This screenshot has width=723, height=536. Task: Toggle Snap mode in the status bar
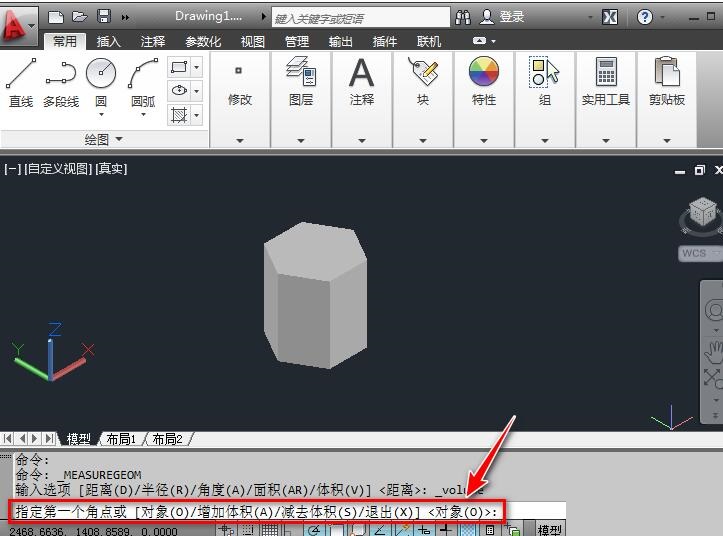pyautogui.click(x=248, y=530)
